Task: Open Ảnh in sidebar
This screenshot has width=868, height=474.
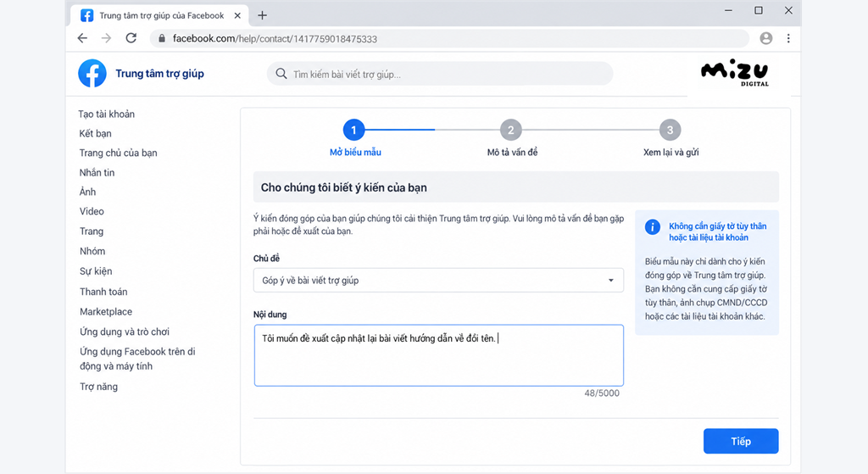Action: [87, 192]
